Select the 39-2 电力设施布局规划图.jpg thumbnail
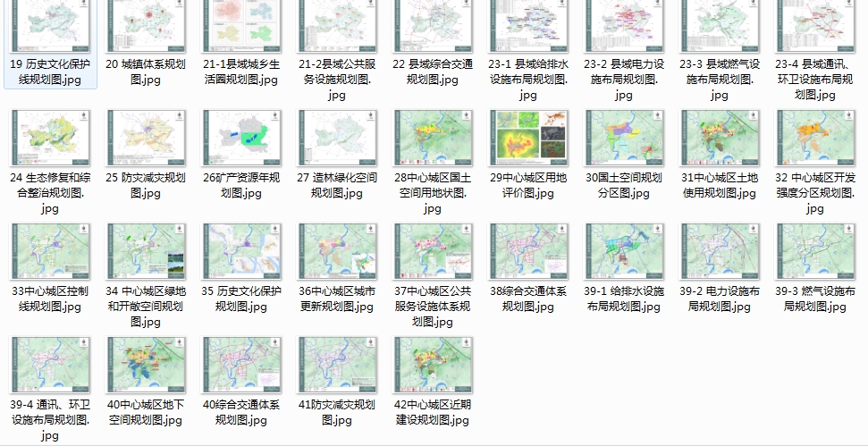 pos(719,252)
